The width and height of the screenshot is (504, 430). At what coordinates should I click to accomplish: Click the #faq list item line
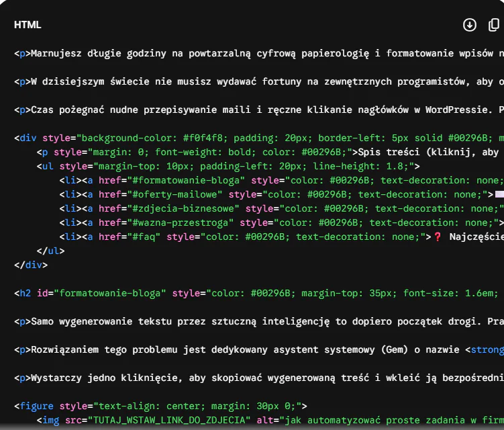pos(281,237)
